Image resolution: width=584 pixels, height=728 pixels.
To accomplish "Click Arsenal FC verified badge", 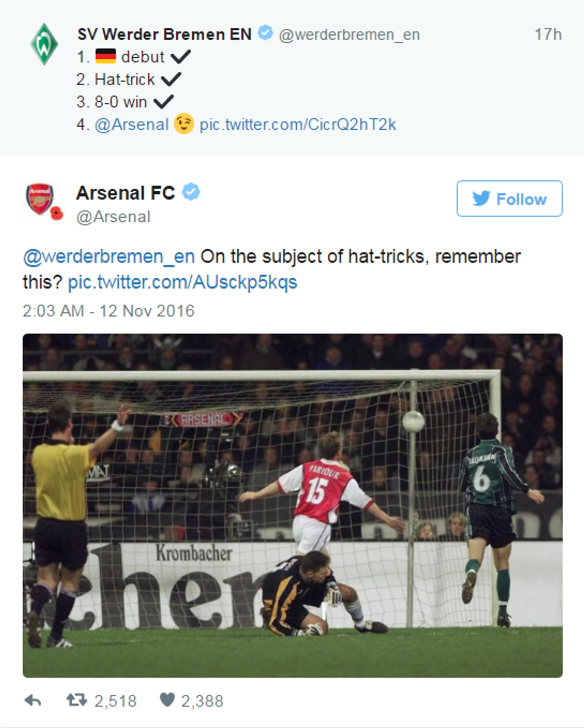I will (x=191, y=192).
